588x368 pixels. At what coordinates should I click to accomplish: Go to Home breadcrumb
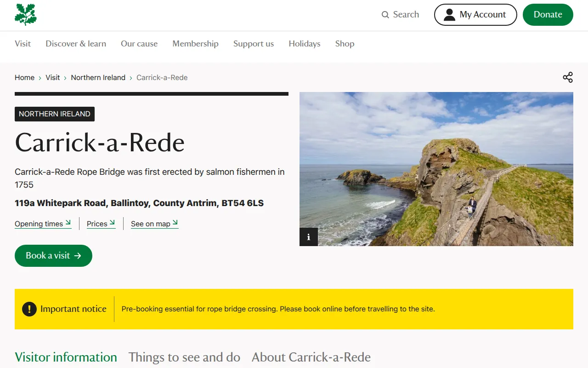tap(24, 78)
